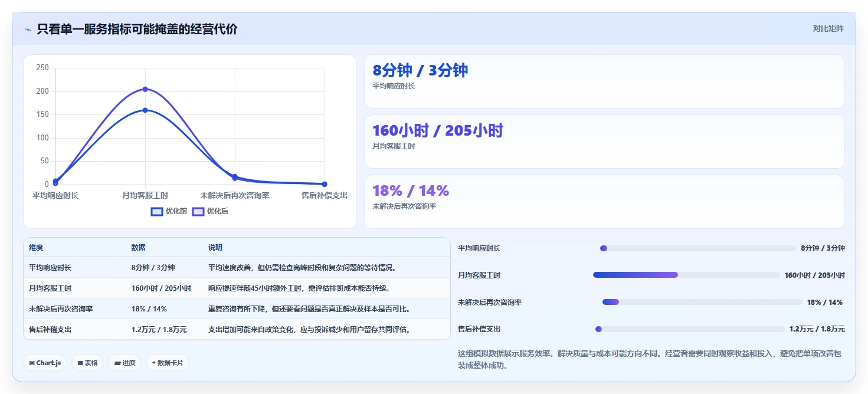The image size is (868, 394).
Task: Select the 8分钟 / 3分钟 data card
Action: [x=604, y=81]
